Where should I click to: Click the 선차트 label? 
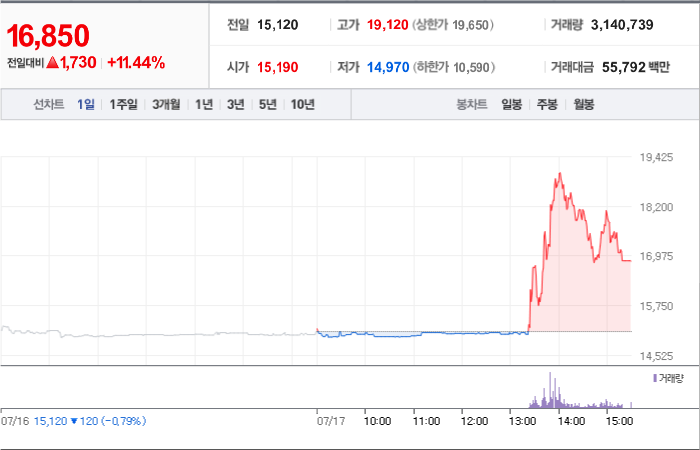[x=49, y=104]
